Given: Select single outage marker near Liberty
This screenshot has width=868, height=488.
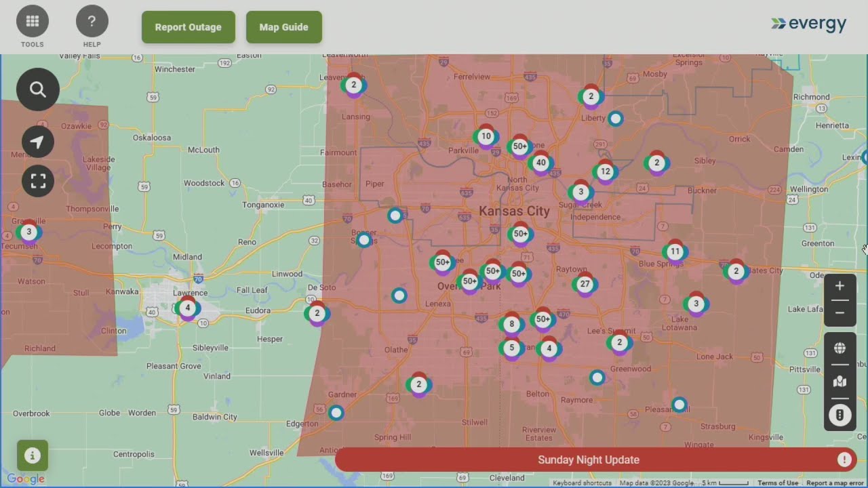Looking at the screenshot, I should [615, 119].
